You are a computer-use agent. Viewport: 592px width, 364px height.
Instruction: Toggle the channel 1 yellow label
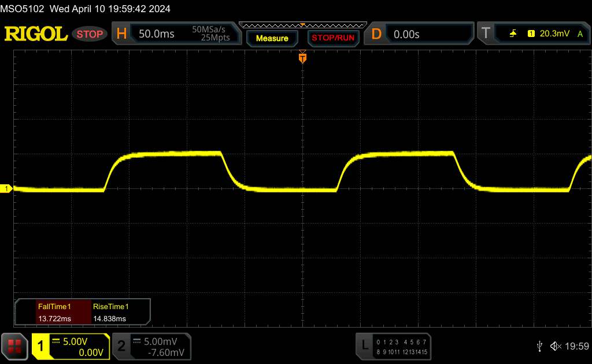[x=40, y=346]
